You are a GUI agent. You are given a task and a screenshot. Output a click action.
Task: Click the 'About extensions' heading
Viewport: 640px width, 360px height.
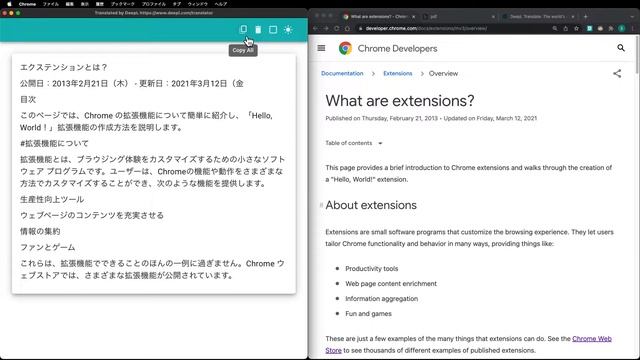(371, 205)
